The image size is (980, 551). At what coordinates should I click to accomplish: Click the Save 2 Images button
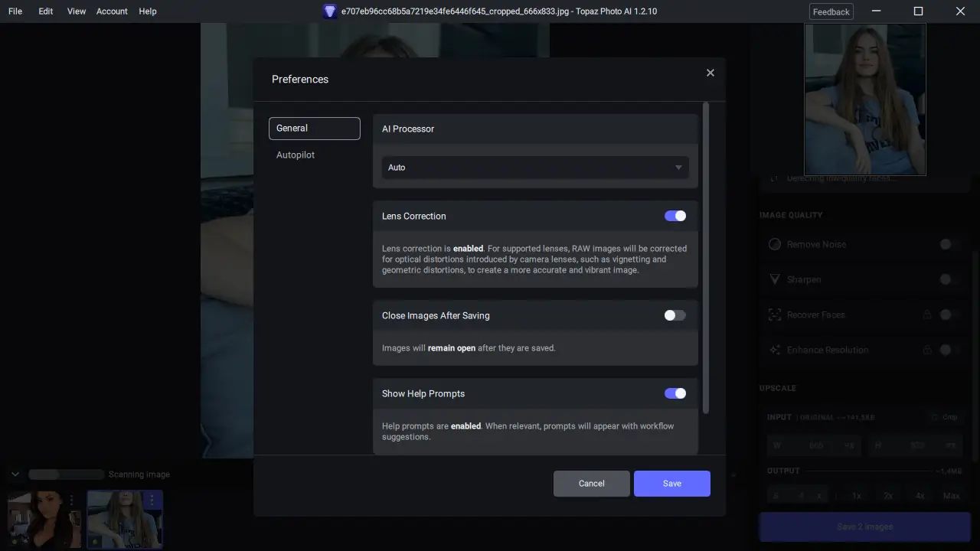(865, 527)
